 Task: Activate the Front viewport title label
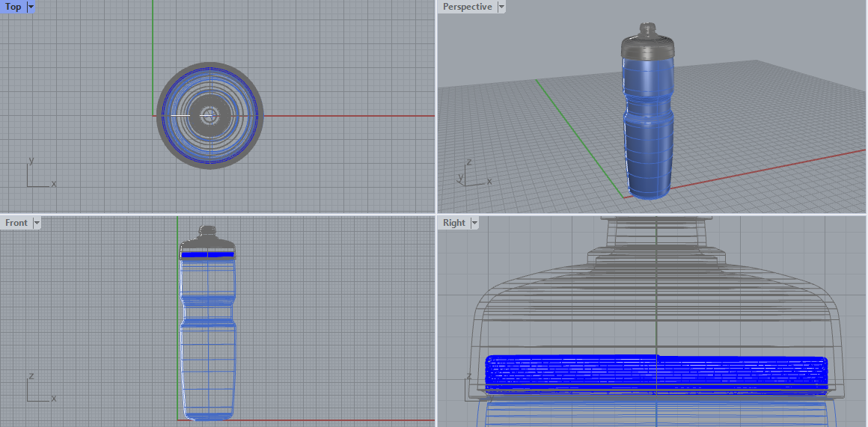coord(16,223)
